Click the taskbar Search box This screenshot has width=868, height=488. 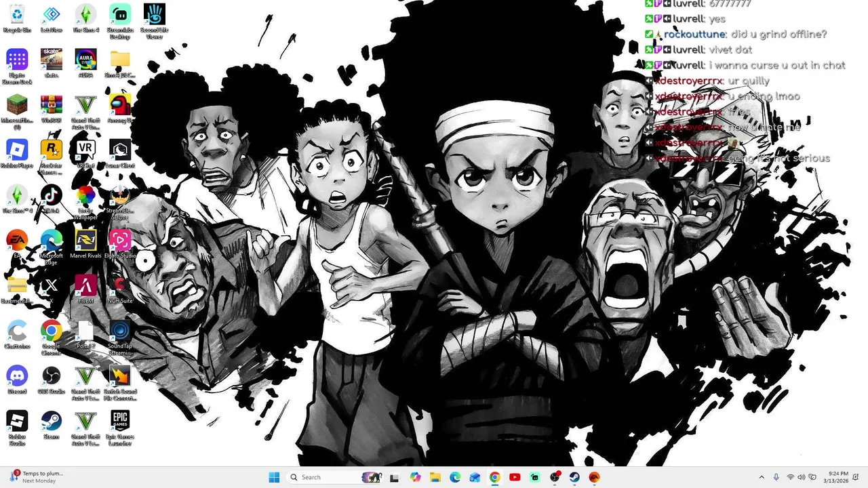tap(334, 477)
